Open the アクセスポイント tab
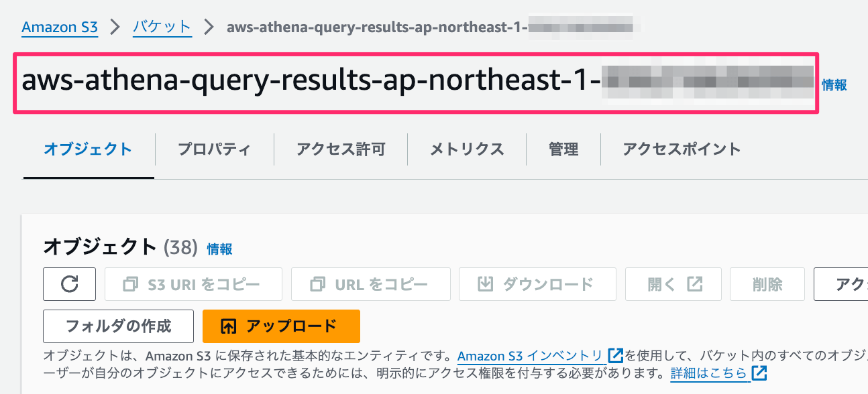The image size is (868, 394). tap(681, 149)
